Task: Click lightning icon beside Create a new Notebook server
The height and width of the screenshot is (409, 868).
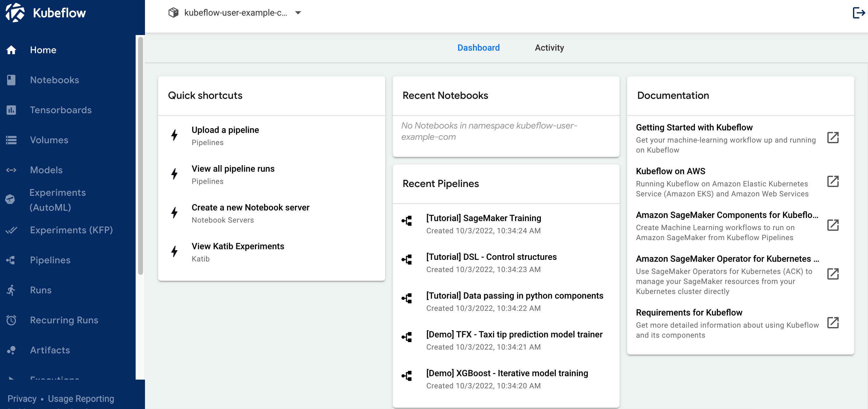Action: [174, 213]
